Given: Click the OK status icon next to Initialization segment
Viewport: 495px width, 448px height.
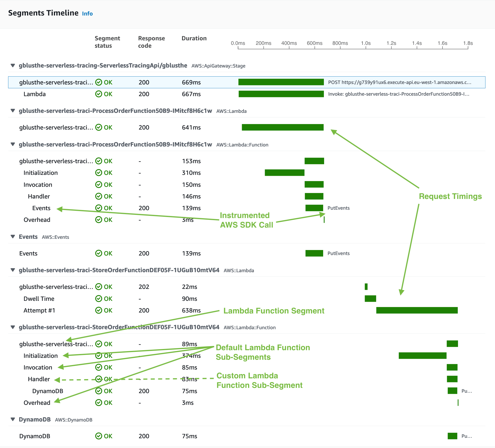Looking at the screenshot, I should tap(99, 172).
